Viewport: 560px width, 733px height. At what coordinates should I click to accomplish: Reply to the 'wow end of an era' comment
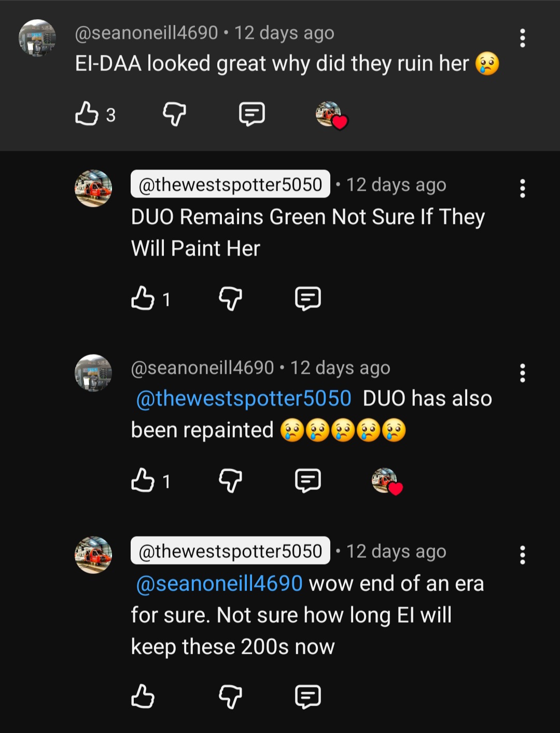pos(308,696)
